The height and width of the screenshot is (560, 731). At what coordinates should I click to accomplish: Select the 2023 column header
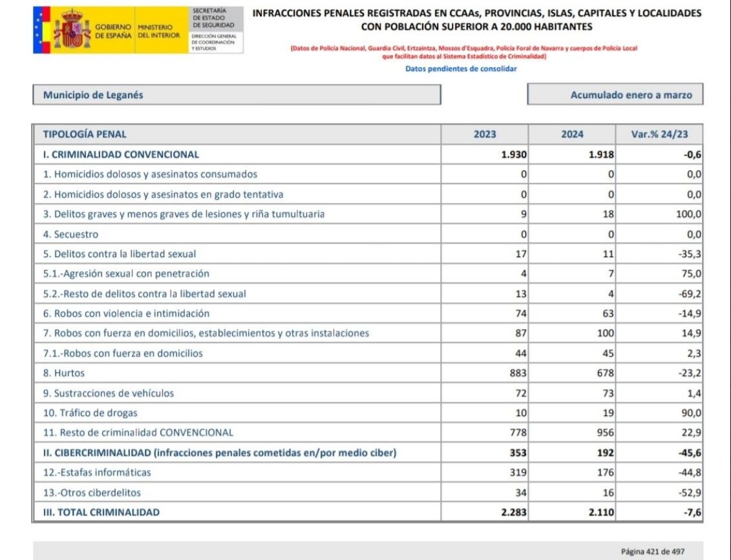pyautogui.click(x=485, y=134)
